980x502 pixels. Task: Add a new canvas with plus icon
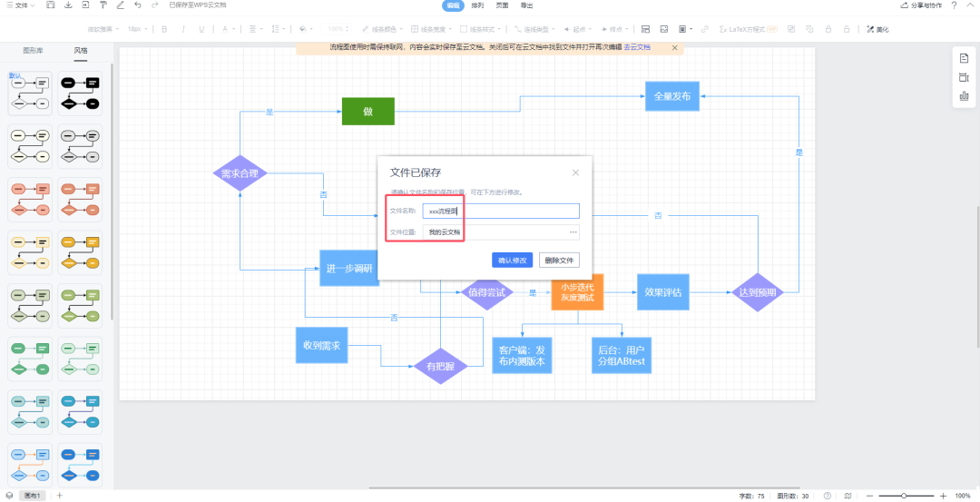pos(59,495)
